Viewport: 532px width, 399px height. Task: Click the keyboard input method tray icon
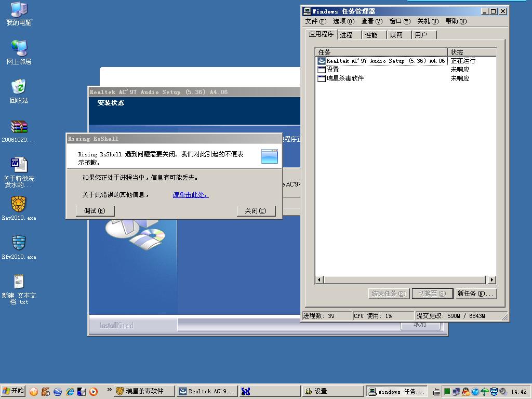pos(436,392)
